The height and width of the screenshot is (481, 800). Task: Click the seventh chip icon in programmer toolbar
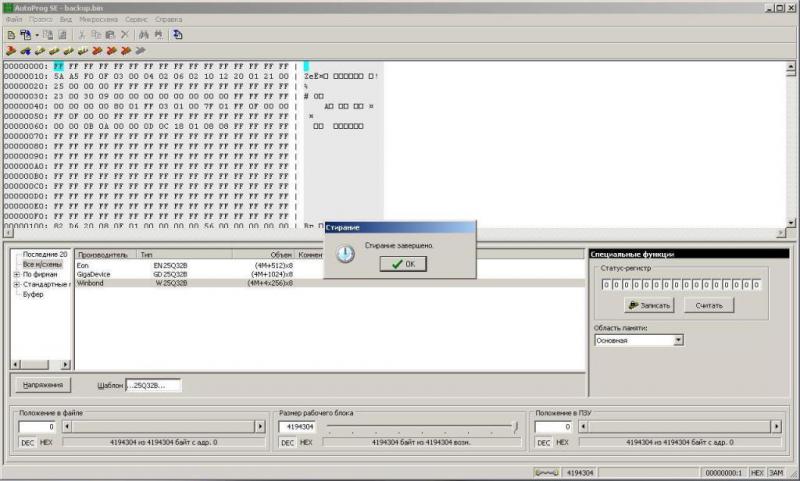[97, 50]
